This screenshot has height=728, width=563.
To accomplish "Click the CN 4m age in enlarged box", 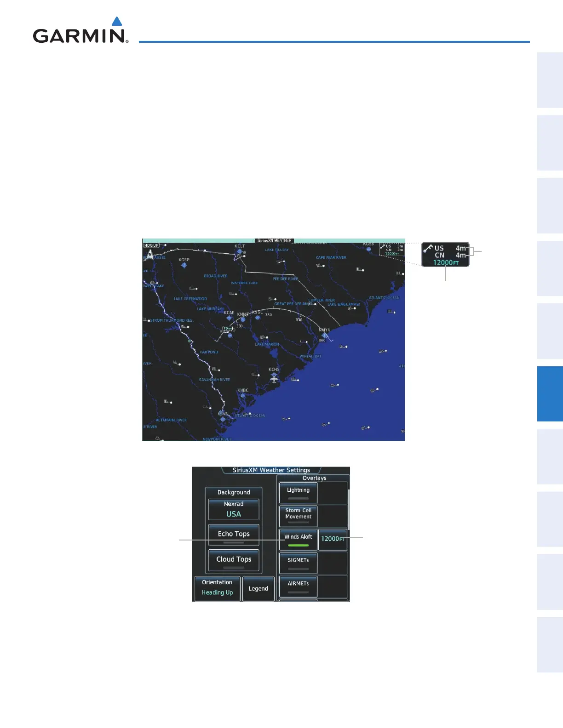I will point(451,255).
